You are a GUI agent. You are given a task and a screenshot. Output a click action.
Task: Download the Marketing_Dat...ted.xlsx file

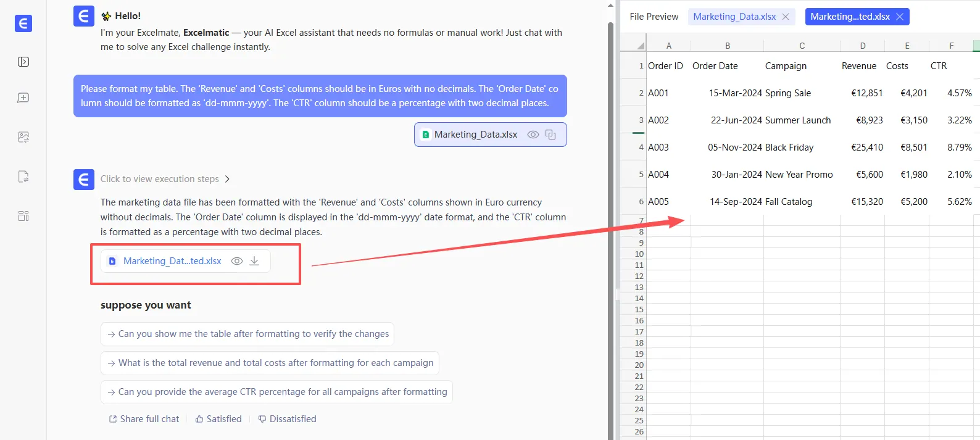[254, 261]
